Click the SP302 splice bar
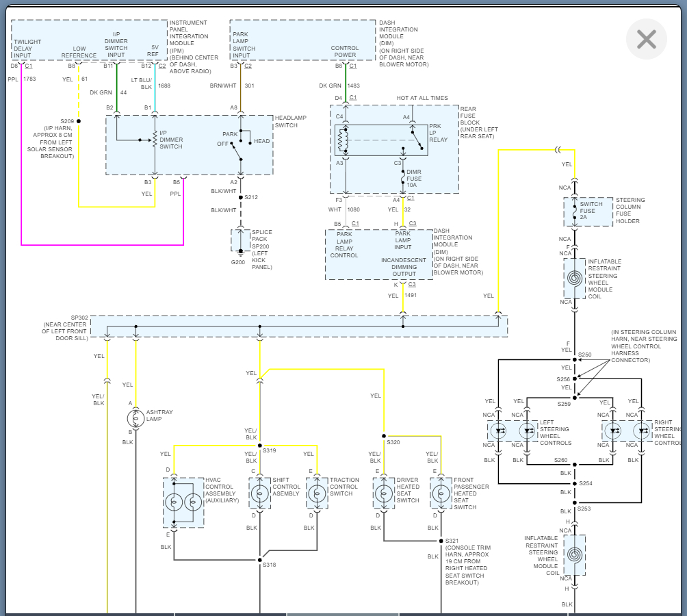 299,326
